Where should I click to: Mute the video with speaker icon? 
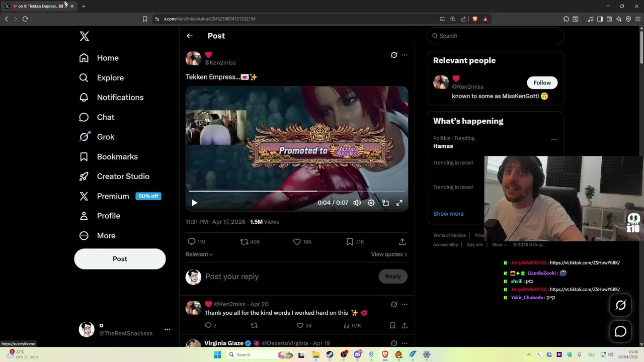[x=357, y=203]
